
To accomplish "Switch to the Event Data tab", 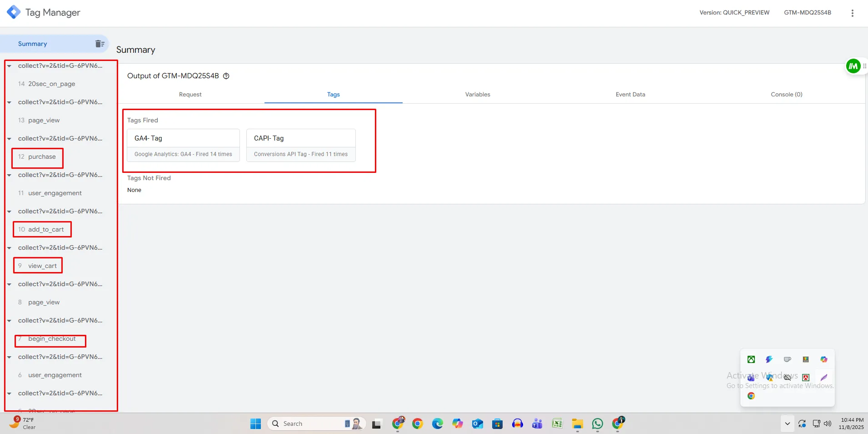I will [630, 95].
